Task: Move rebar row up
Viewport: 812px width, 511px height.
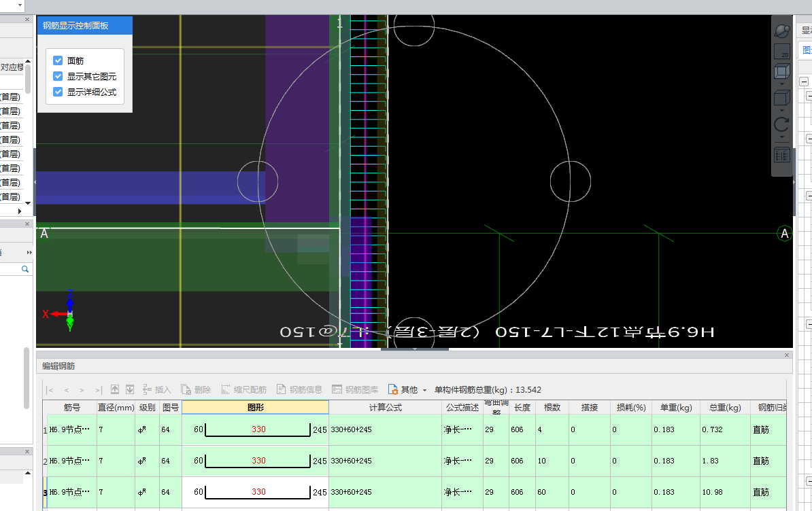Action: coord(115,389)
